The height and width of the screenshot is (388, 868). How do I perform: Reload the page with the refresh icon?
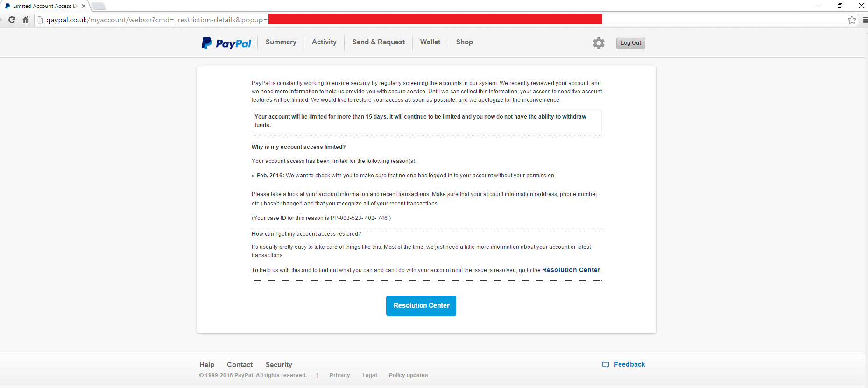12,20
